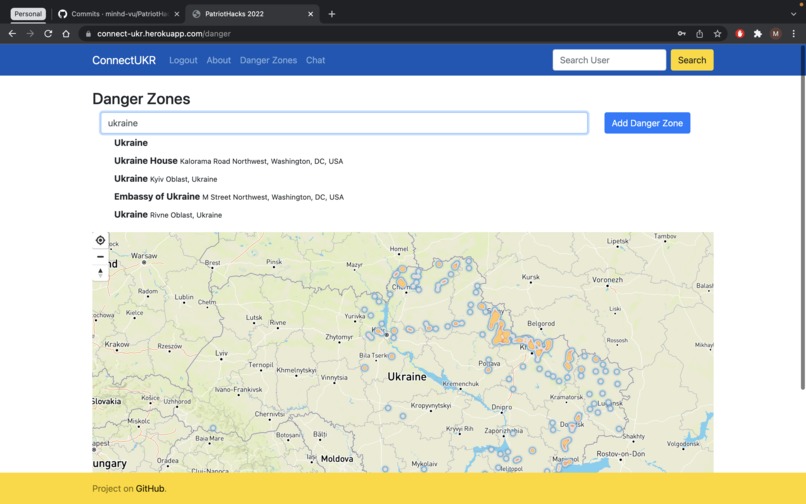Select the plain Ukraine suggestion
This screenshot has height=504, width=806.
tap(131, 143)
